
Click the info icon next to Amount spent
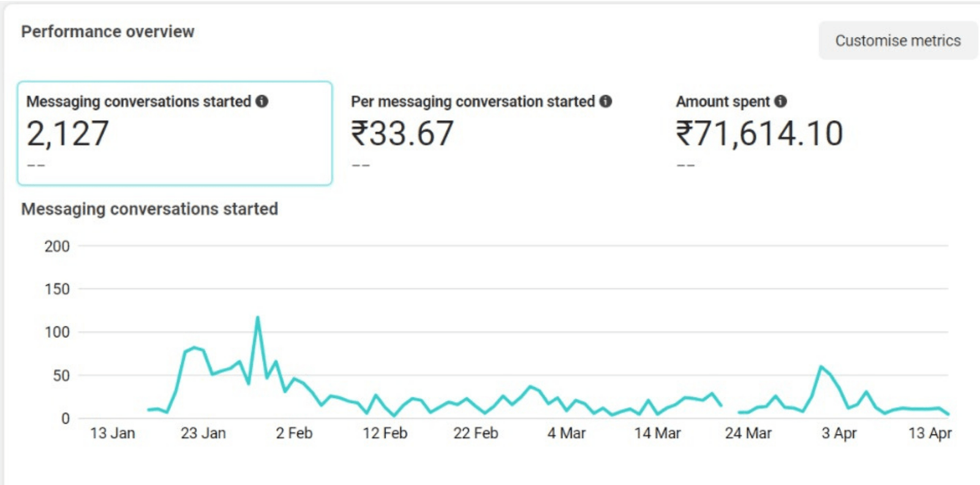(780, 101)
